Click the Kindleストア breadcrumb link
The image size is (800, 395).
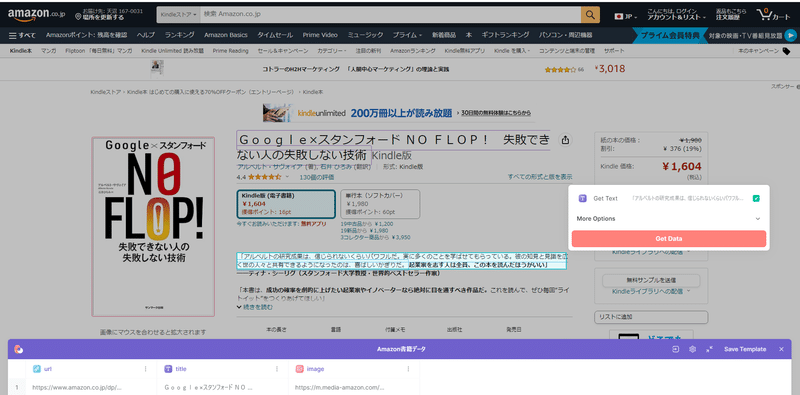coord(106,92)
